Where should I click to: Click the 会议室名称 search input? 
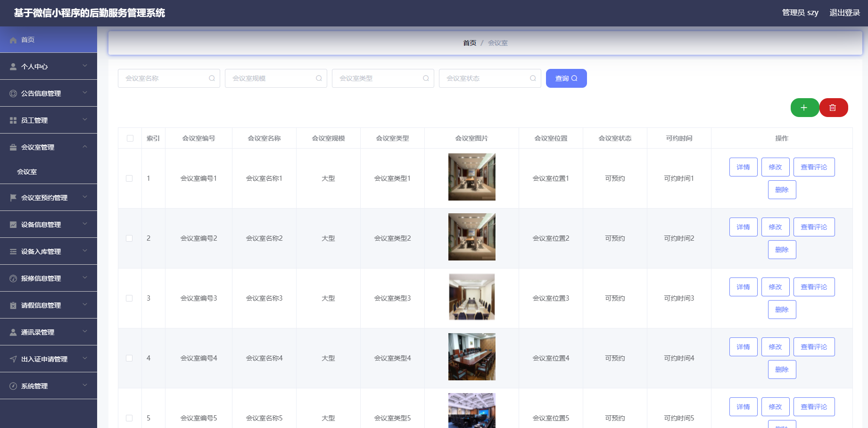click(x=169, y=78)
